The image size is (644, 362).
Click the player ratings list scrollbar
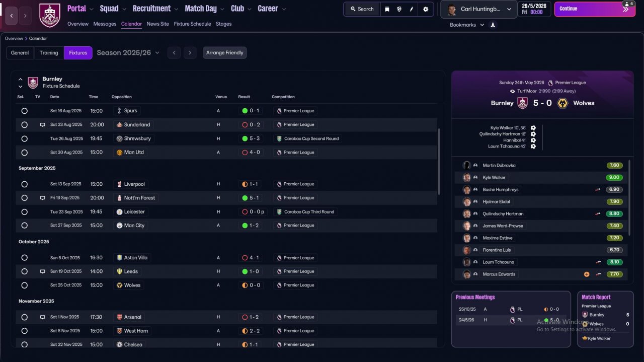click(x=629, y=198)
